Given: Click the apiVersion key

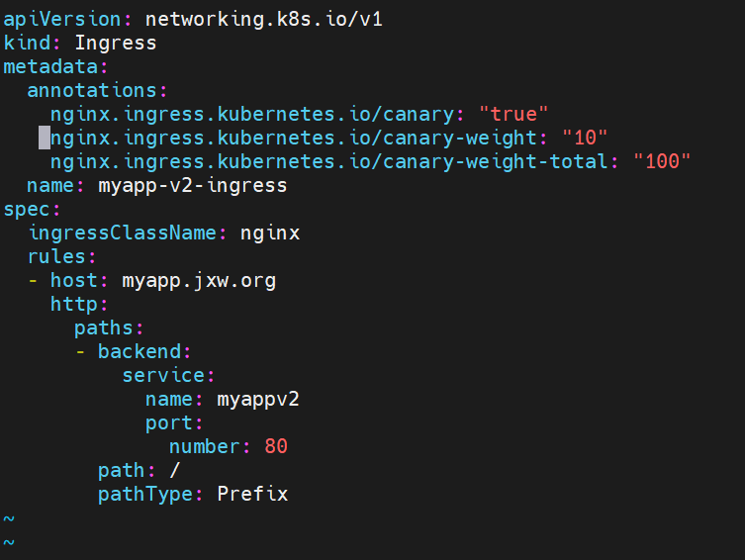Looking at the screenshot, I should coord(62,20).
